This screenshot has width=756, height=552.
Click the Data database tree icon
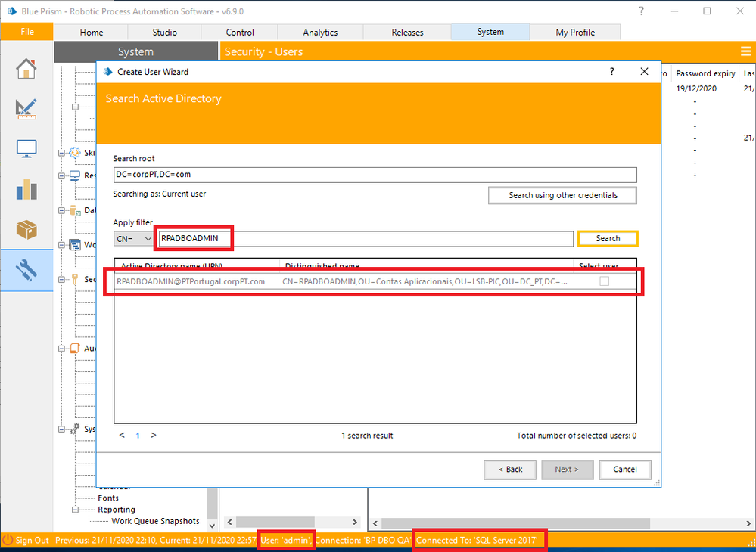pos(74,210)
